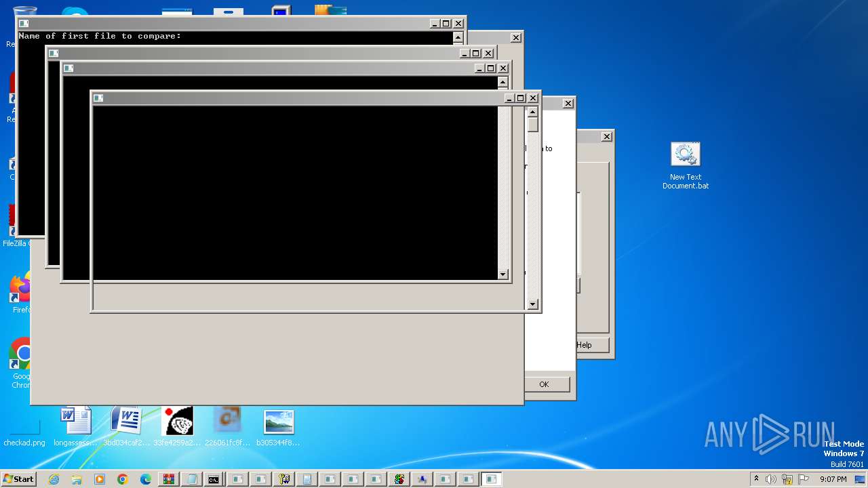The width and height of the screenshot is (868, 488).
Task: Open the volume control in system tray
Action: point(771,479)
